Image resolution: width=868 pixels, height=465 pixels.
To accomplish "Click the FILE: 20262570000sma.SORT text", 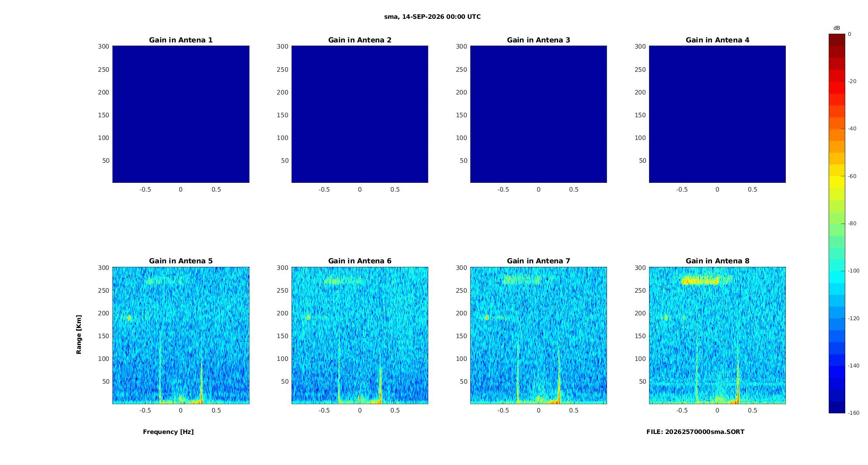I will pos(695,432).
